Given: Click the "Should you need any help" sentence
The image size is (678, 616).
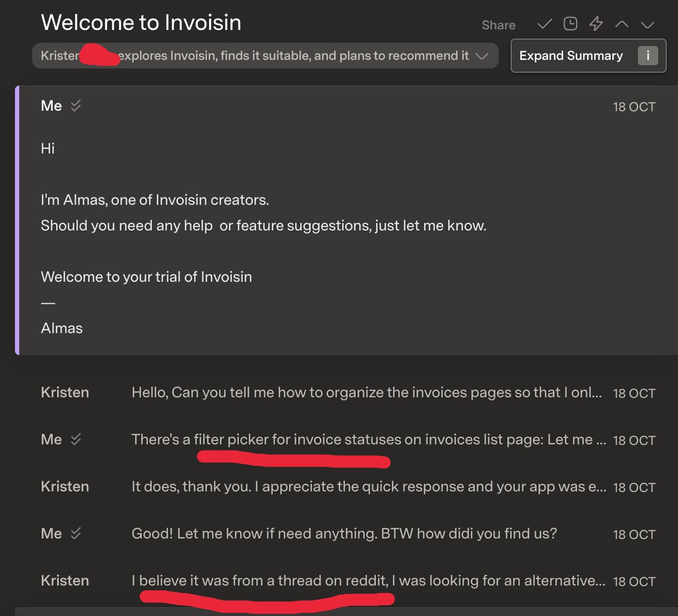Looking at the screenshot, I should [x=264, y=226].
